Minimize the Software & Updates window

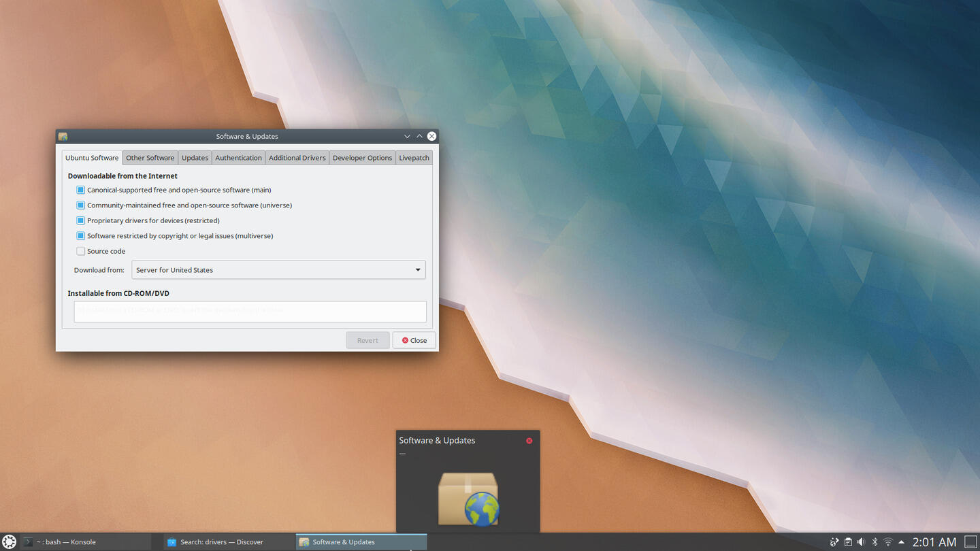(x=407, y=136)
